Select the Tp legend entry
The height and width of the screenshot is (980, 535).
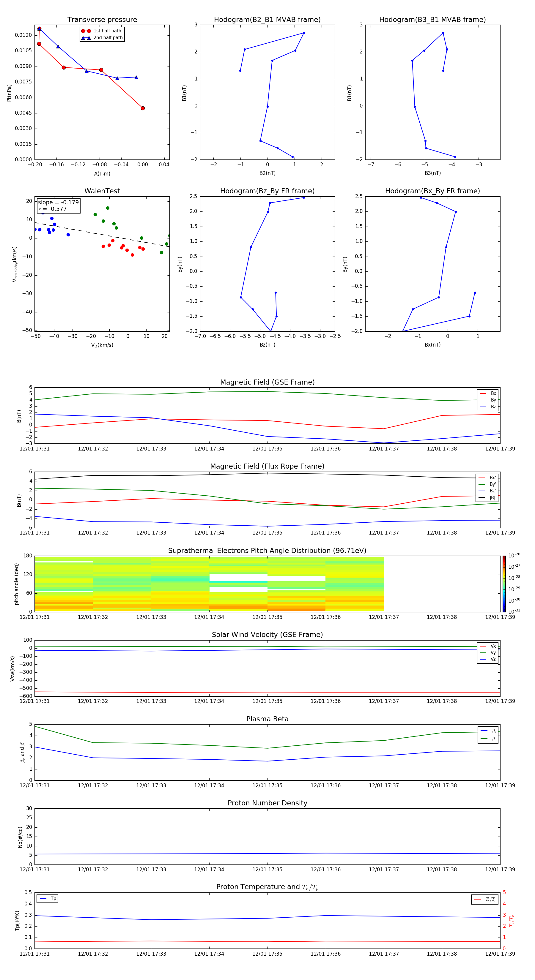(48, 899)
